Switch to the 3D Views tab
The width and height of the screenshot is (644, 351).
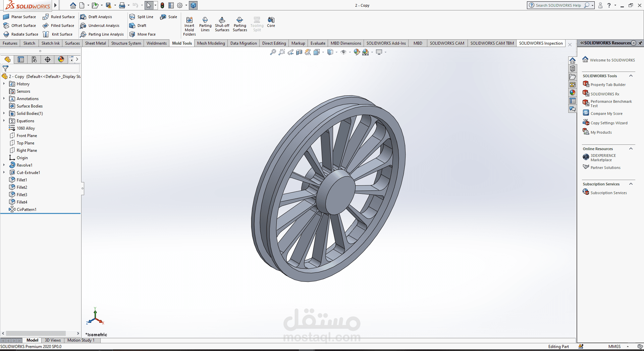point(53,340)
